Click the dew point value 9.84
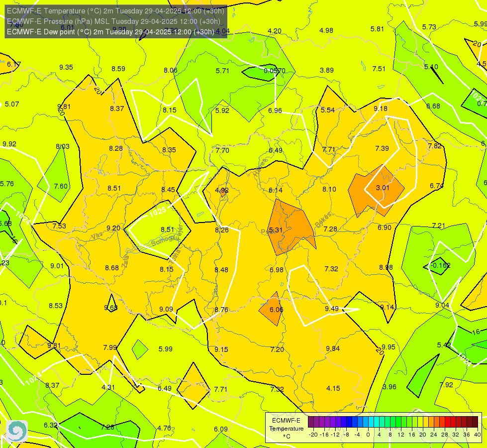Viewport: 487px width, 448px height. pos(333,349)
